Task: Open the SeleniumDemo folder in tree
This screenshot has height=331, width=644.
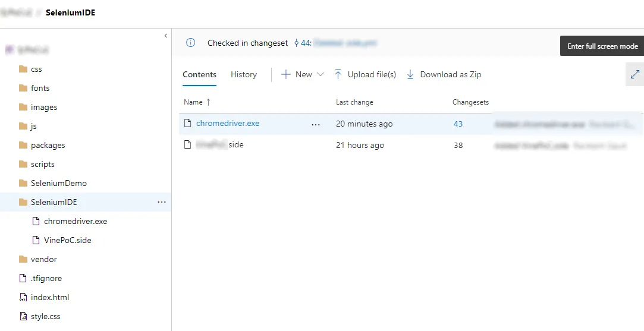Action: 58,183
